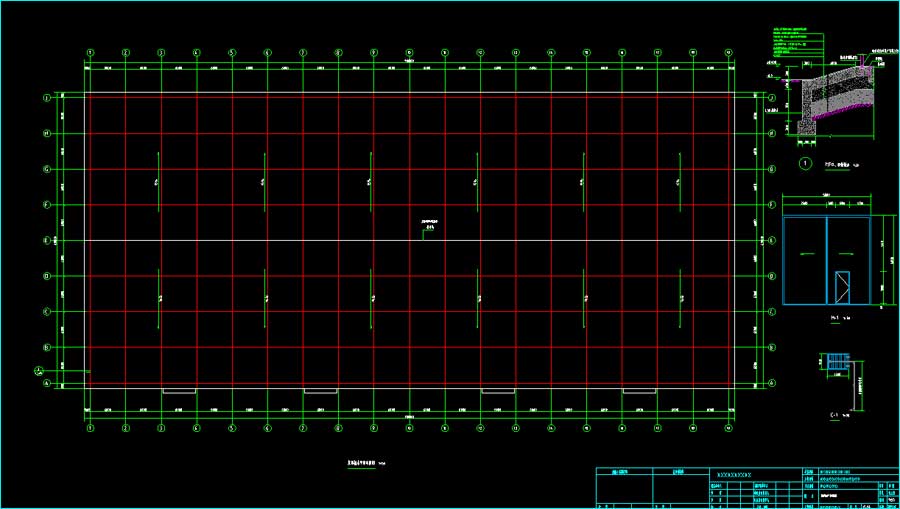The width and height of the screenshot is (900, 509).
Task: Select the small door in the blue elevation
Action: pyautogui.click(x=842, y=286)
